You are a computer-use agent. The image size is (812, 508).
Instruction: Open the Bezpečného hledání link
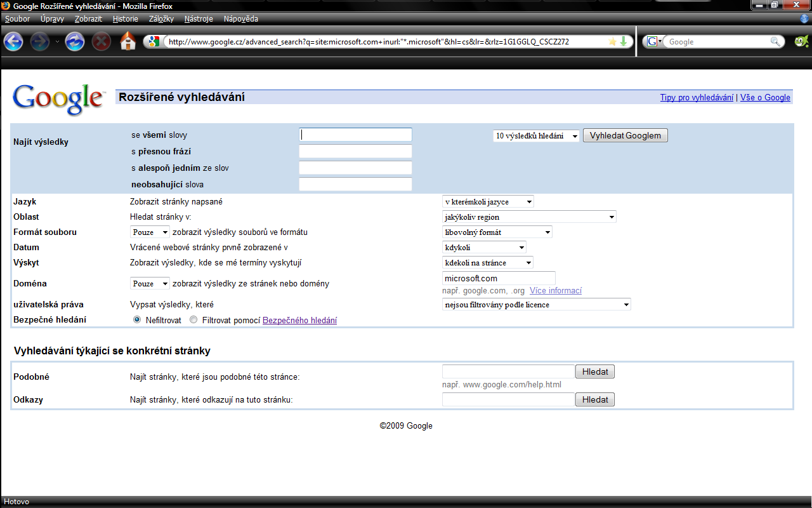pyautogui.click(x=299, y=321)
